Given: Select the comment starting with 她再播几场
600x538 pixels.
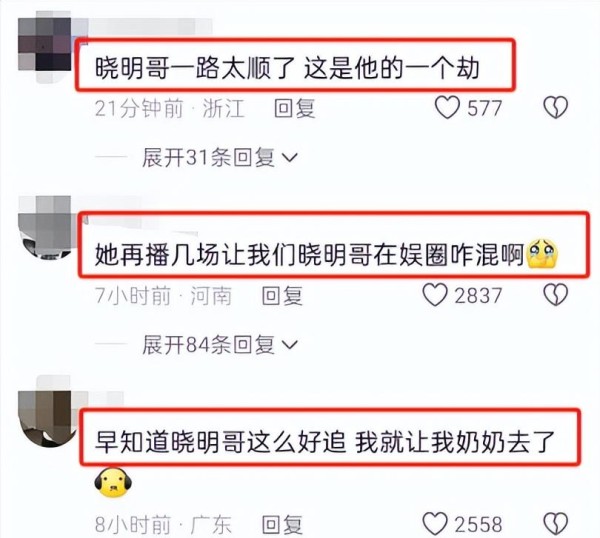Looking at the screenshot, I should pyautogui.click(x=326, y=254).
